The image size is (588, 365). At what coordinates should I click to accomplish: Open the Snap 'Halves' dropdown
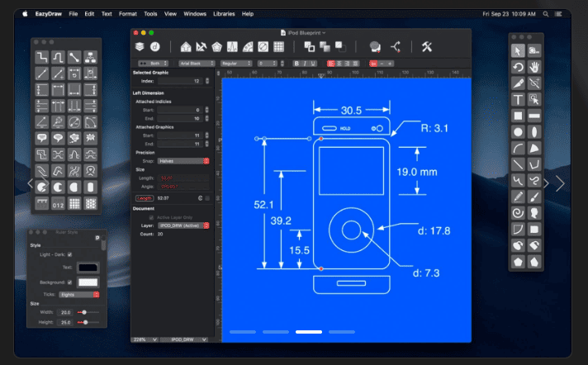tap(183, 161)
